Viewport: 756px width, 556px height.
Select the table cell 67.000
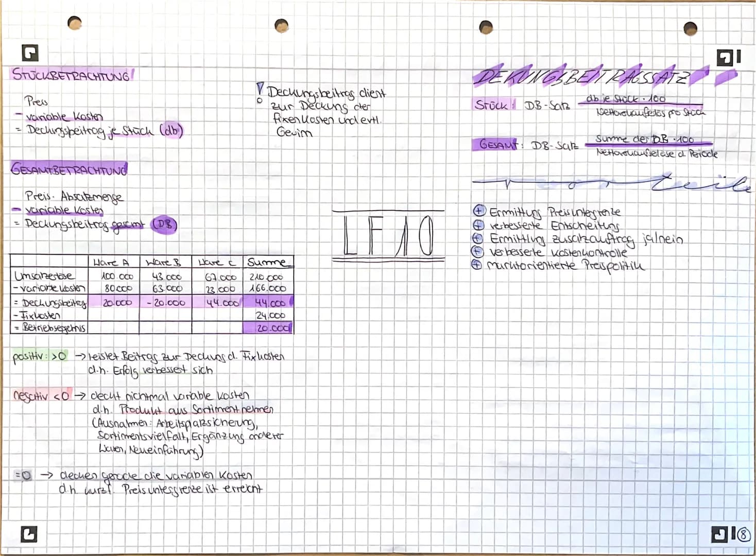coord(221,276)
